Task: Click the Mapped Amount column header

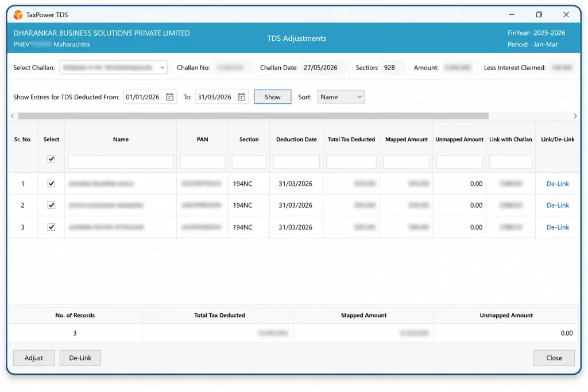Action: 407,139
